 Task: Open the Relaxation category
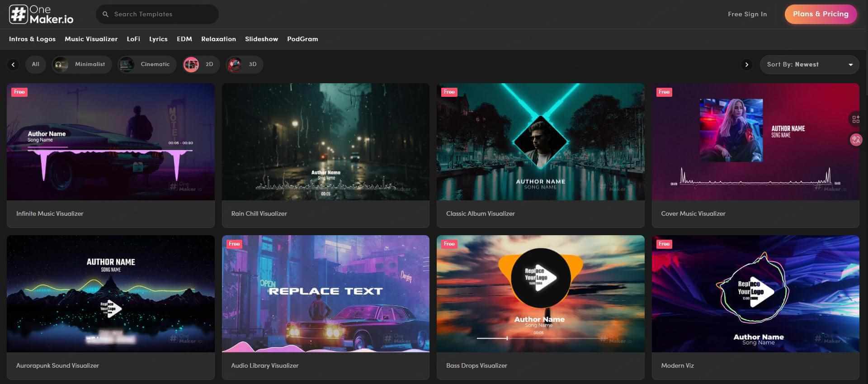point(218,39)
